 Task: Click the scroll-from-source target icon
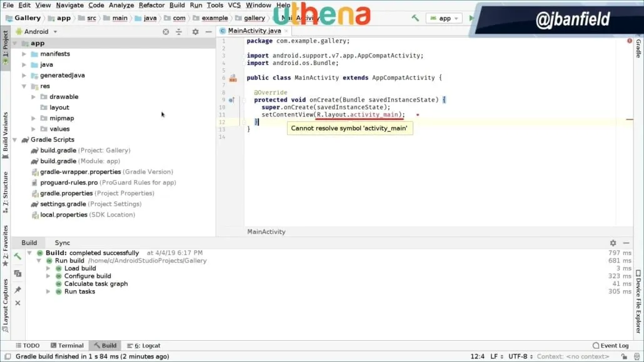coord(166,32)
